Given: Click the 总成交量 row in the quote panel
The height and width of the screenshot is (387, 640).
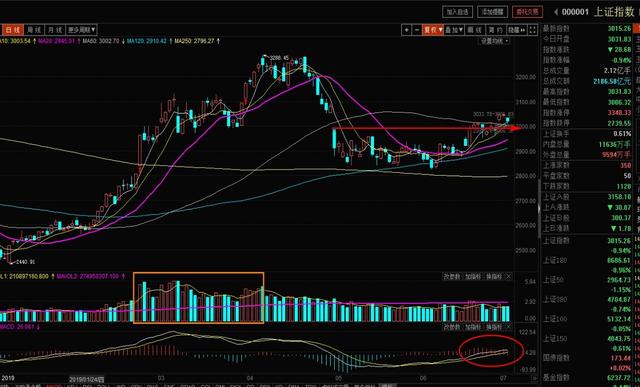Looking at the screenshot, I should [587, 71].
